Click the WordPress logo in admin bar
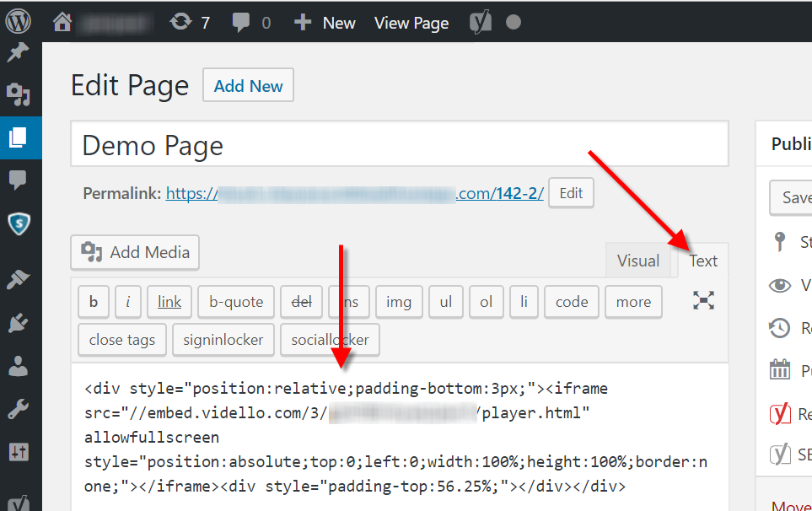The height and width of the screenshot is (511, 812). click(x=19, y=21)
